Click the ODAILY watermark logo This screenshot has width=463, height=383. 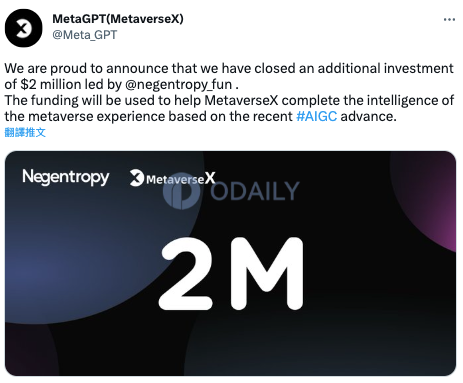point(231,191)
